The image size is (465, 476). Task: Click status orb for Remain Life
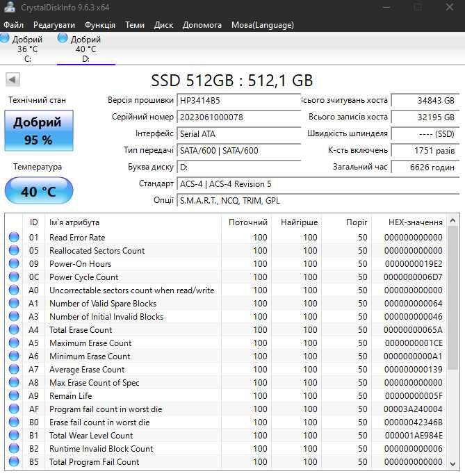click(14, 395)
